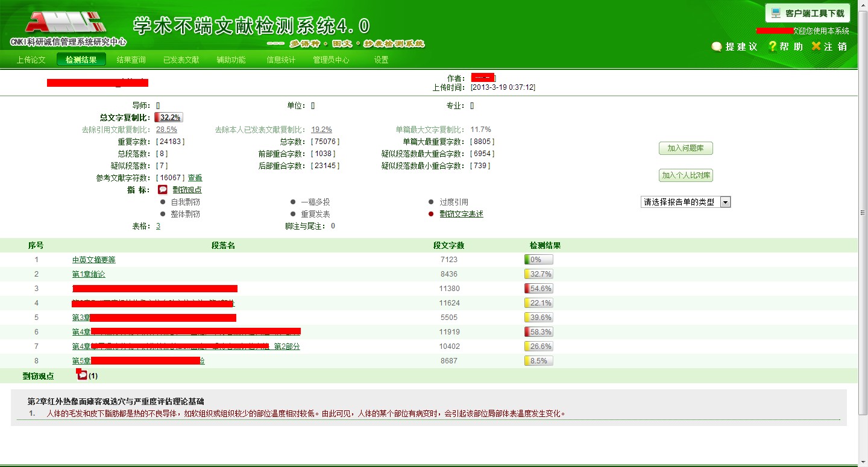Click the 0% result bar in row 1
This screenshot has height=467, width=868.
[x=539, y=260]
